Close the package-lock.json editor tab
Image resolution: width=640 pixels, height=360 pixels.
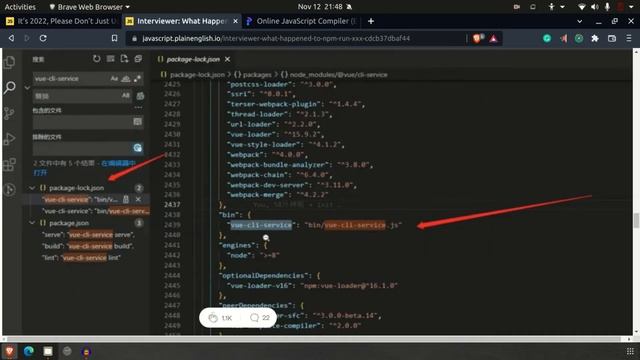tap(227, 59)
